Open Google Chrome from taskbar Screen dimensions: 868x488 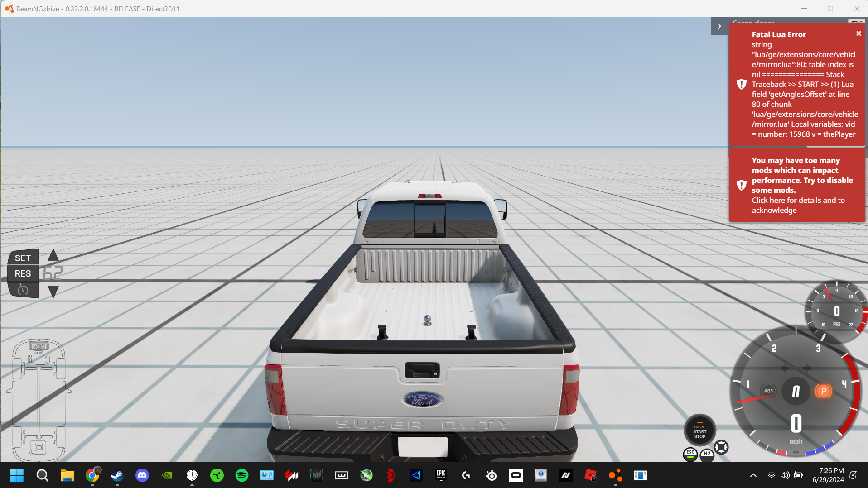(92, 475)
